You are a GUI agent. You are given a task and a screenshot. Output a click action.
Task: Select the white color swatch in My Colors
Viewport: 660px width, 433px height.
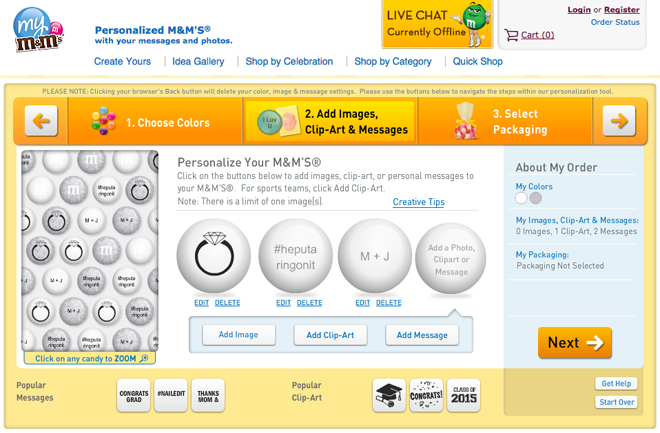click(x=521, y=198)
